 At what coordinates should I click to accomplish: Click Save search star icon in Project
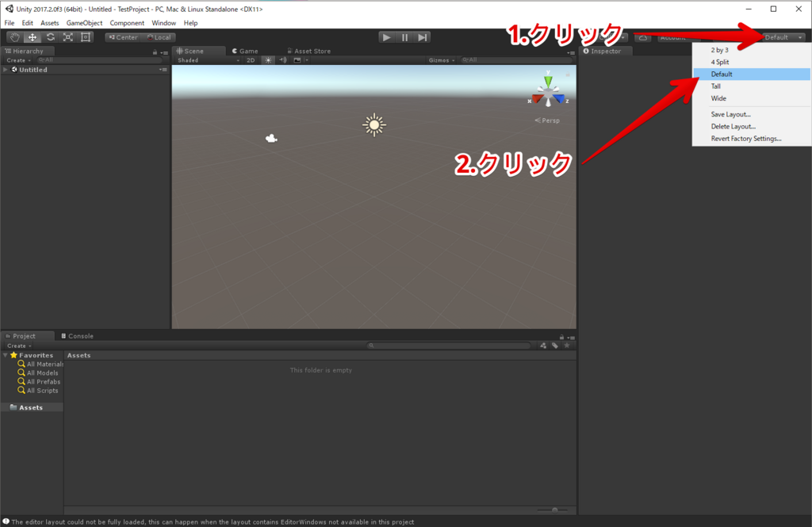(567, 346)
